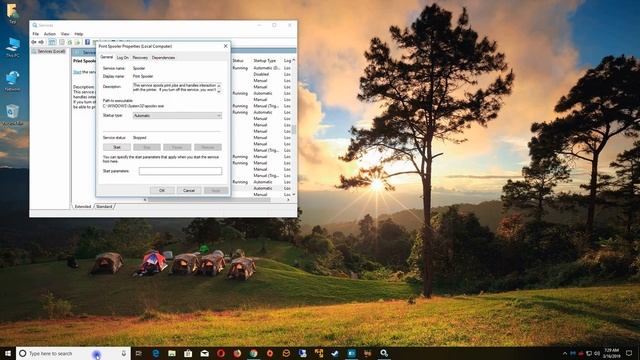Click the Refresh icon in Services toolbar

70,42
